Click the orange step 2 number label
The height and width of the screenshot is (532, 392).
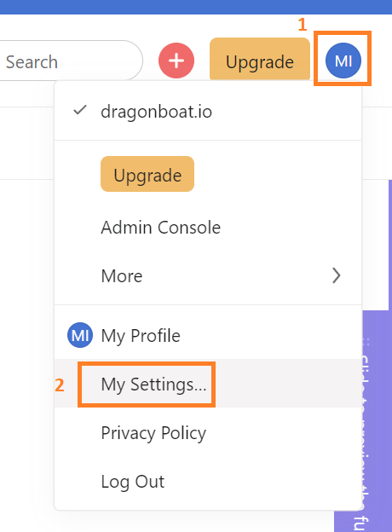pyautogui.click(x=60, y=385)
